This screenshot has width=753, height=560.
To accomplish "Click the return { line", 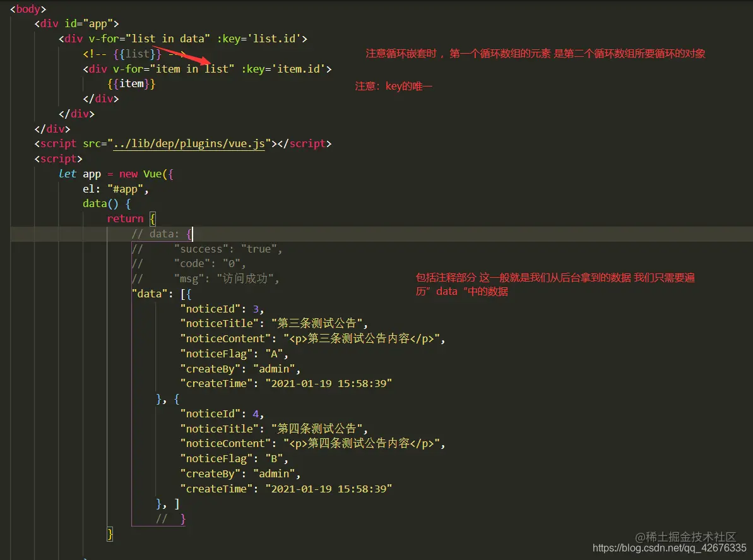I will pos(131,219).
